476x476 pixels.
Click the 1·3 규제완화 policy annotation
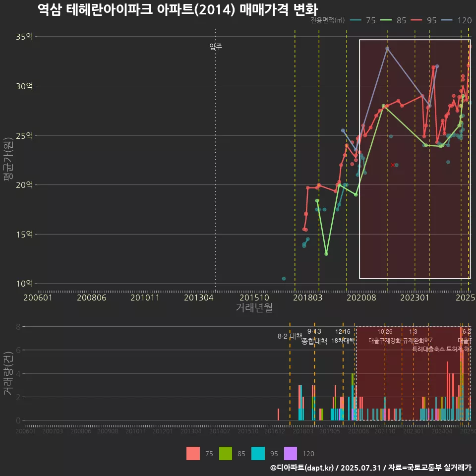click(413, 336)
